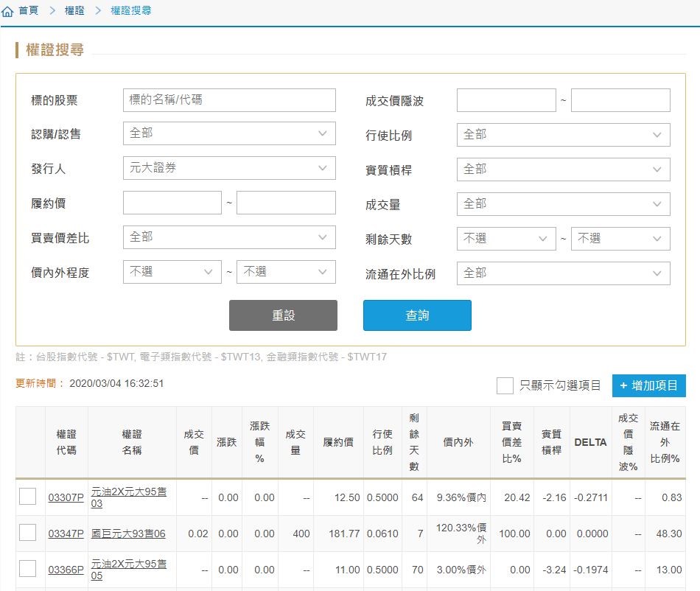Expand the 實質槓桿 dropdown
The image size is (700, 591).
click(564, 169)
